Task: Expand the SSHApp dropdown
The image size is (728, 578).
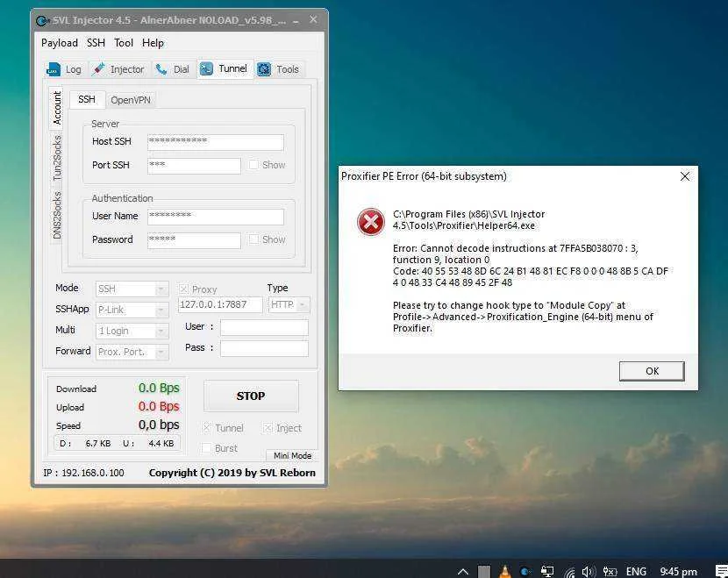Action: point(161,310)
